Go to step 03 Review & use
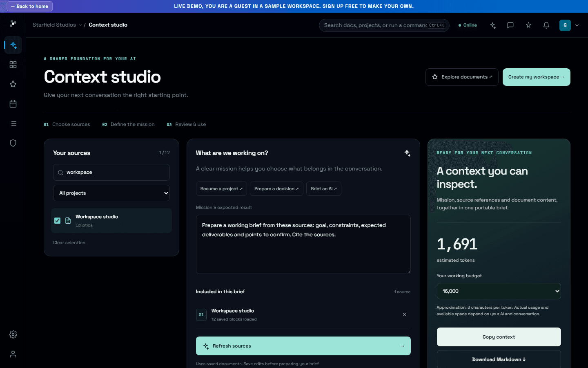Image resolution: width=588 pixels, height=368 pixels. 186,124
